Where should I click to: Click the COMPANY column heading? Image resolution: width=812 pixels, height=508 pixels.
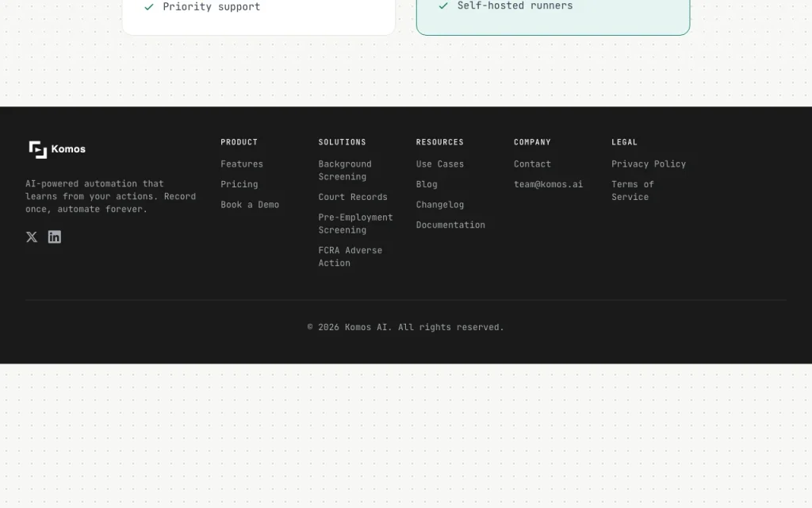(532, 142)
